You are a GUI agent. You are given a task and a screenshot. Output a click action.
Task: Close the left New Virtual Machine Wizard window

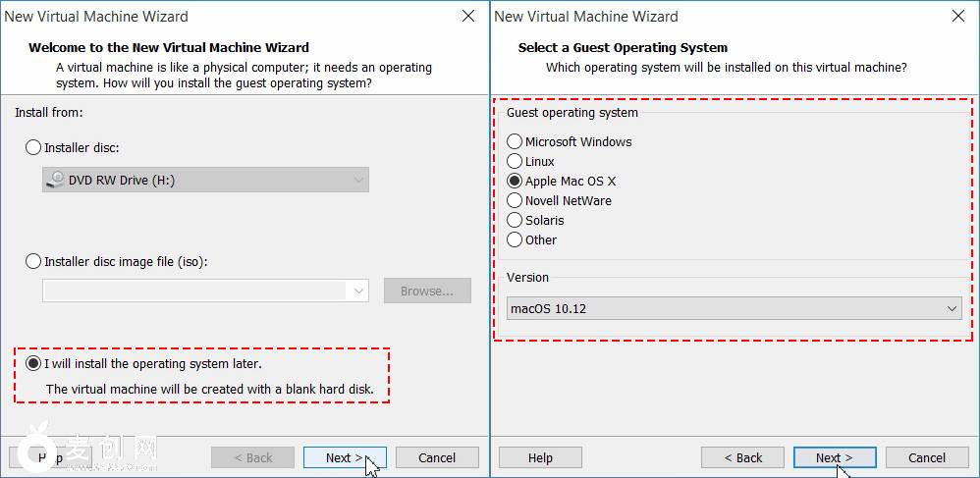pyautogui.click(x=468, y=16)
